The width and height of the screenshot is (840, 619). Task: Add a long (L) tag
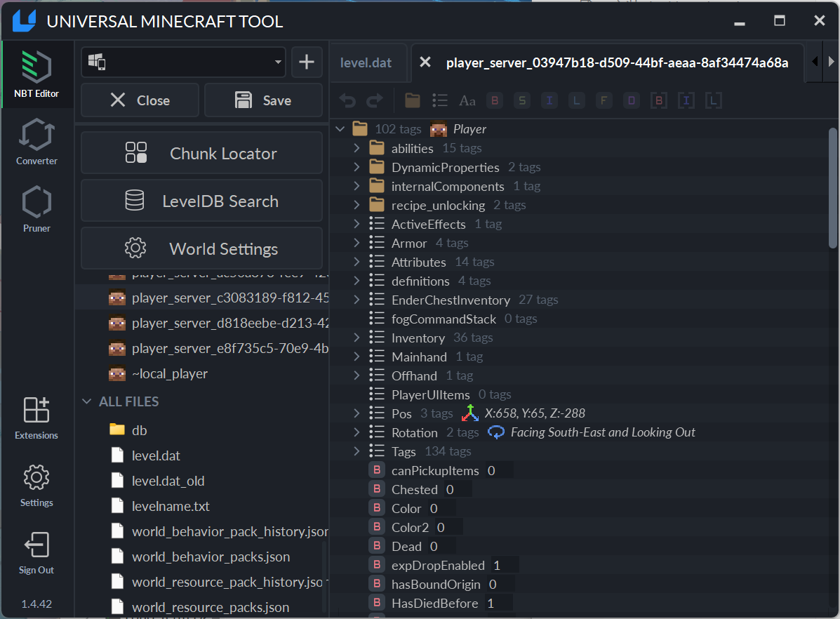pos(576,100)
